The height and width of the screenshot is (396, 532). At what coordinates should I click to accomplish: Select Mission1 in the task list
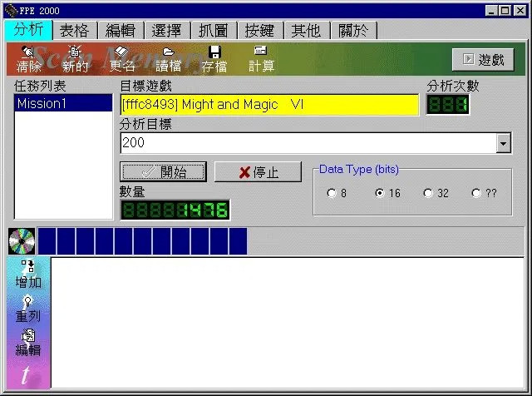click(63, 104)
